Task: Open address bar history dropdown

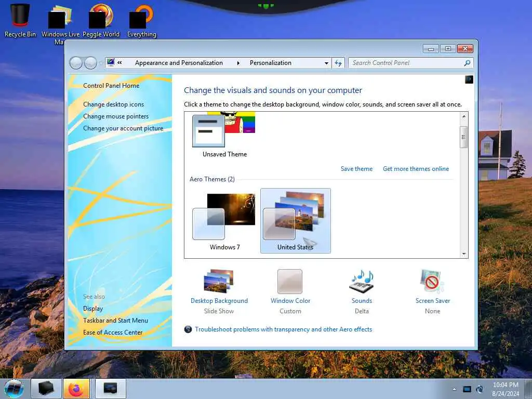Action: (326, 63)
